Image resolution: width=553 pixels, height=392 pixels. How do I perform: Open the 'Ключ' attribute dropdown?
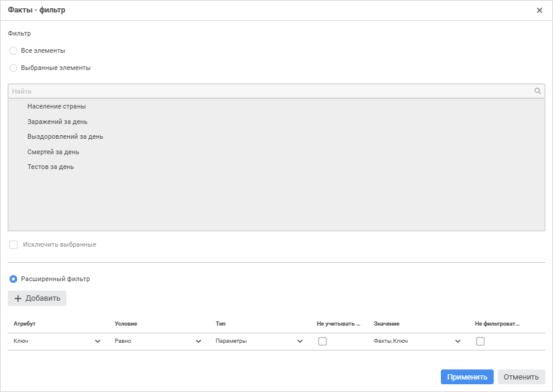(98, 342)
